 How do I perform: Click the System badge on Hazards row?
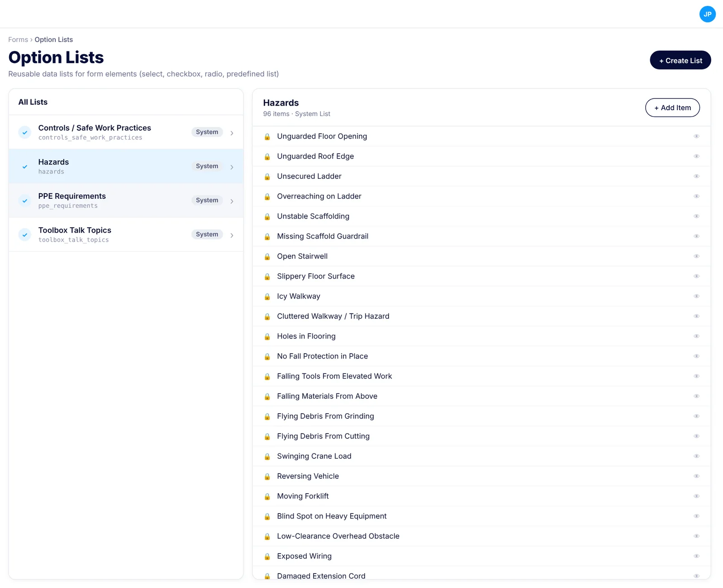pos(207,166)
